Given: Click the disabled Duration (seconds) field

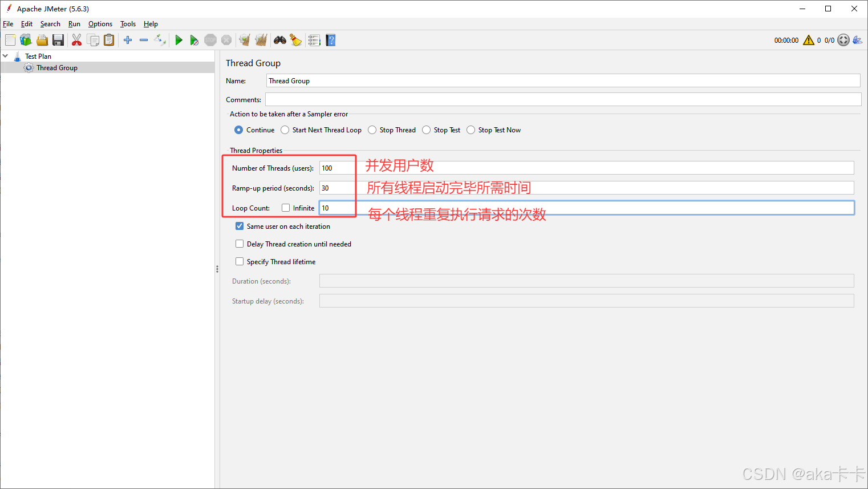Looking at the screenshot, I should tap(587, 281).
